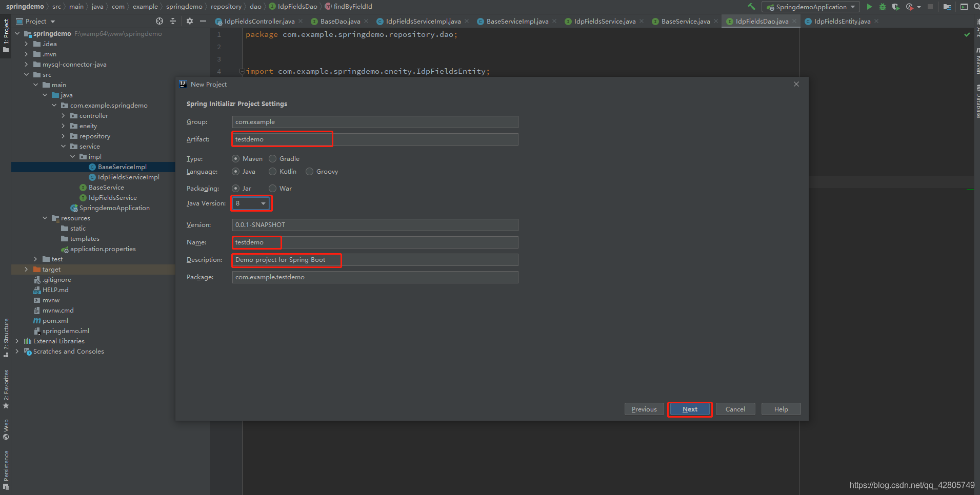
Task: Click the Previous button
Action: tap(644, 409)
